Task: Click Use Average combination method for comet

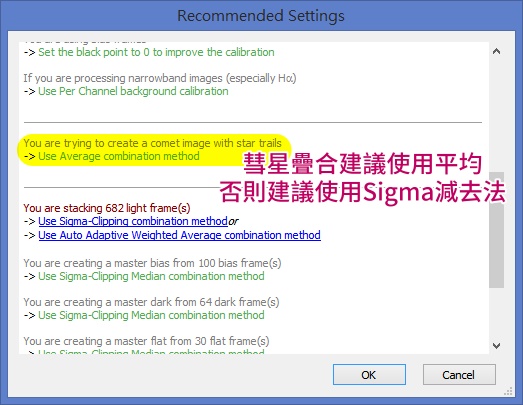Action: coord(119,156)
